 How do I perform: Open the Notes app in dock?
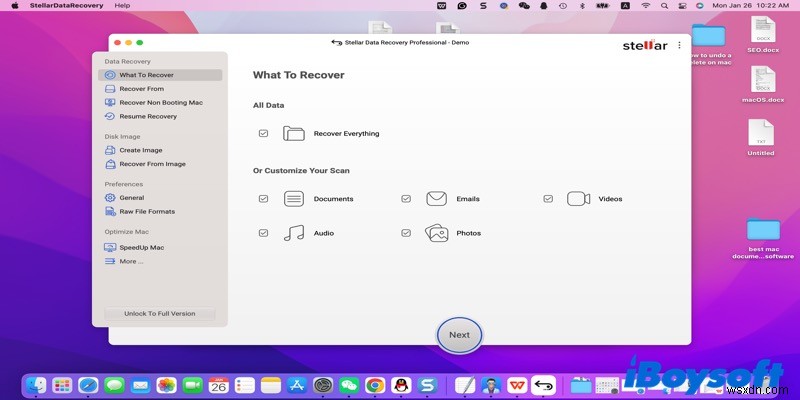click(270, 385)
